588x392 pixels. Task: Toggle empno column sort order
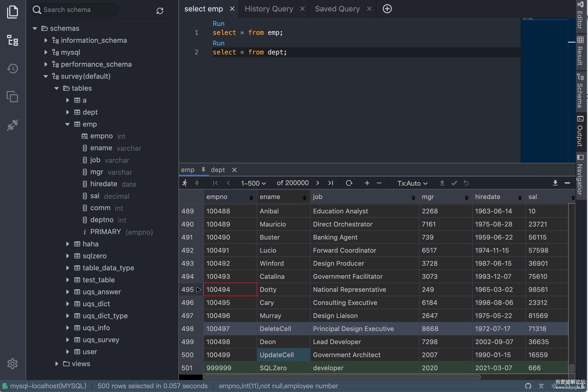[x=251, y=198]
